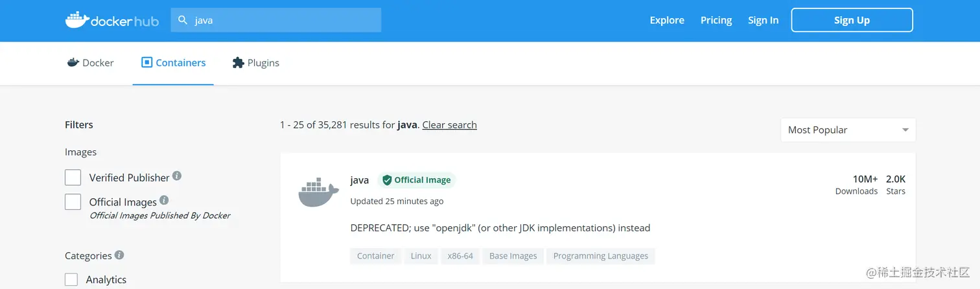Select the Containers tab
The height and width of the screenshot is (289, 980).
(x=173, y=63)
